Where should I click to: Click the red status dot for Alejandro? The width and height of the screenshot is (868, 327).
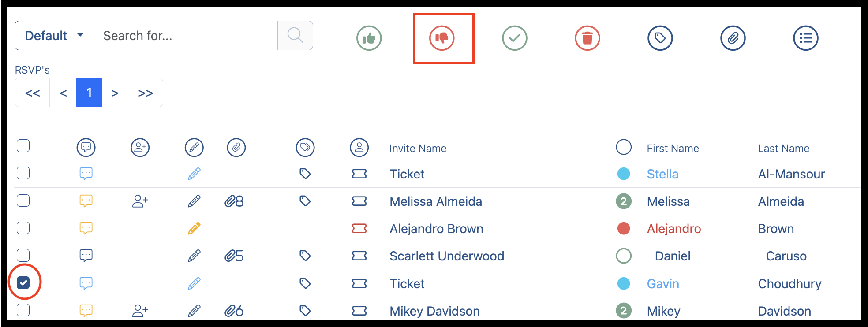[x=623, y=228]
